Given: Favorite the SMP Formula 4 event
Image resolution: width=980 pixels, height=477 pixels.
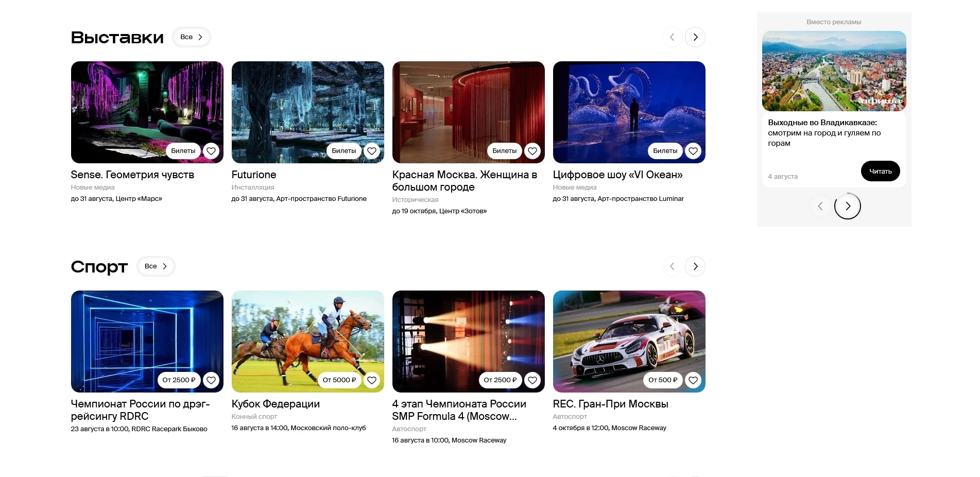Looking at the screenshot, I should pos(532,380).
